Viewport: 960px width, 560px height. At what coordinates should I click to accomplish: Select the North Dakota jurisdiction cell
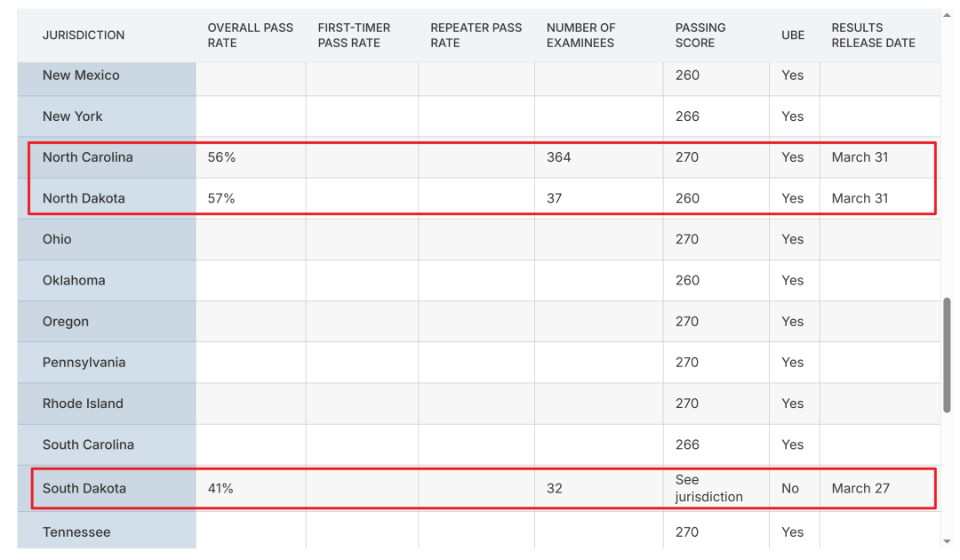(x=84, y=198)
